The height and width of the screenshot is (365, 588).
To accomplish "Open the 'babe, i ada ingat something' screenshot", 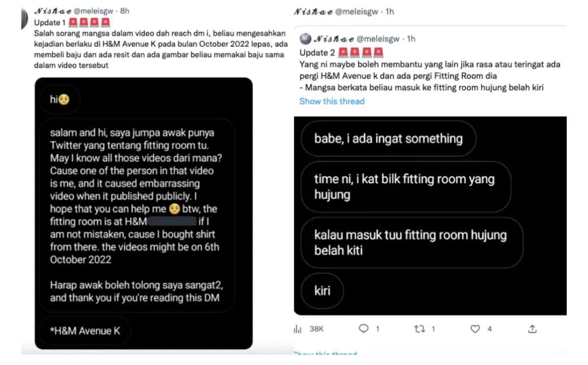I will point(430,216).
